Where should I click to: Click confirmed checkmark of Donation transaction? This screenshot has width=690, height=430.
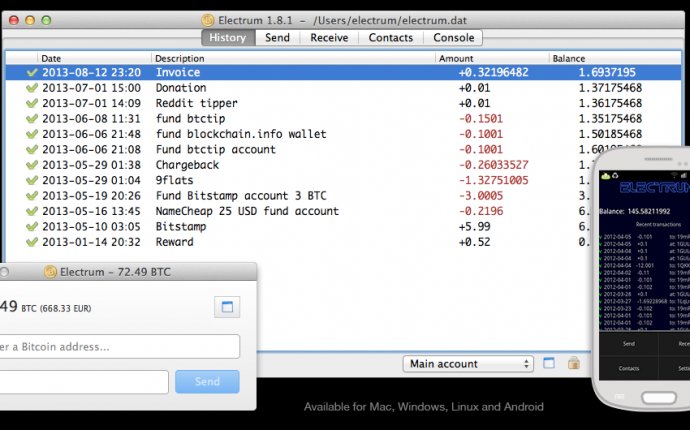32,88
